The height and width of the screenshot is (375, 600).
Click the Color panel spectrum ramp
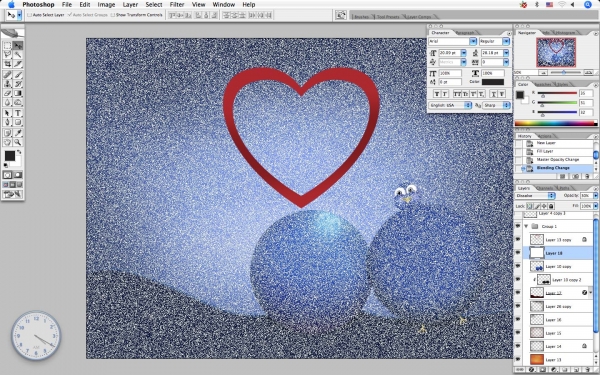(x=556, y=123)
